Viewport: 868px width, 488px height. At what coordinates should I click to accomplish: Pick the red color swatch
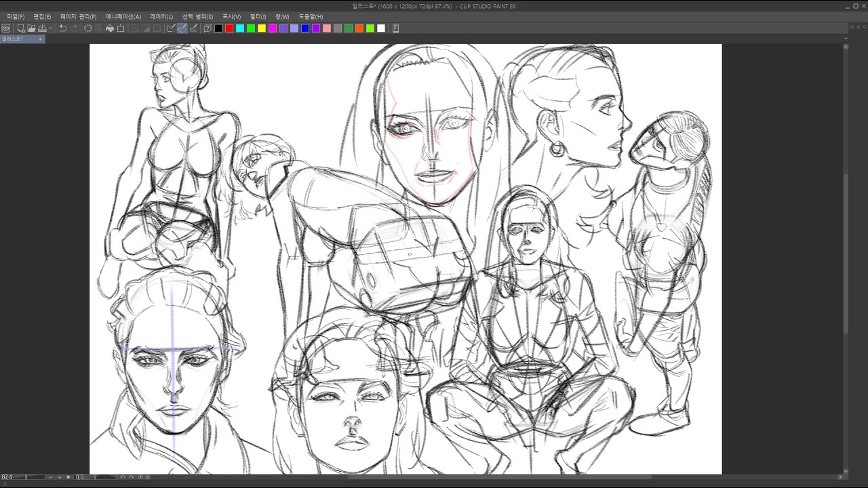pyautogui.click(x=229, y=28)
